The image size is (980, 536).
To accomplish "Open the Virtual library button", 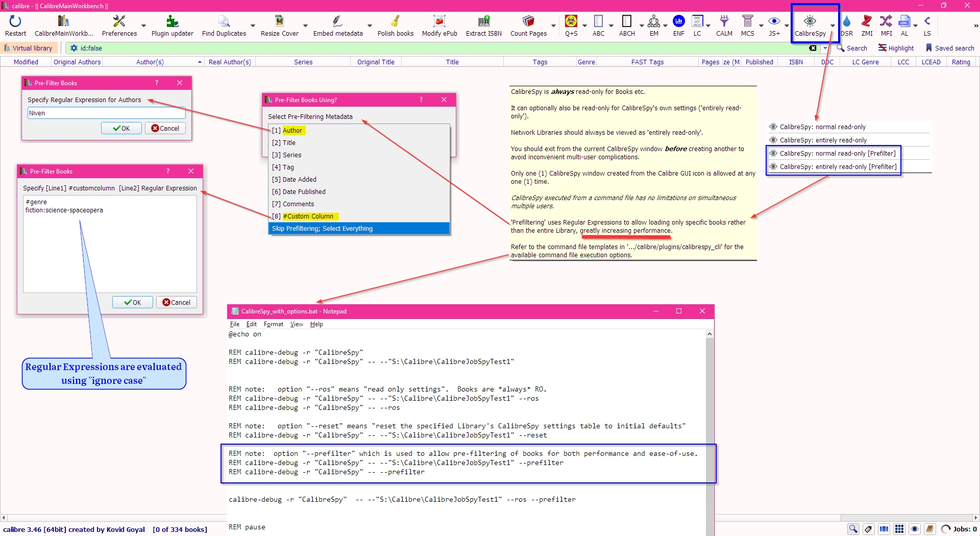I will (x=29, y=48).
